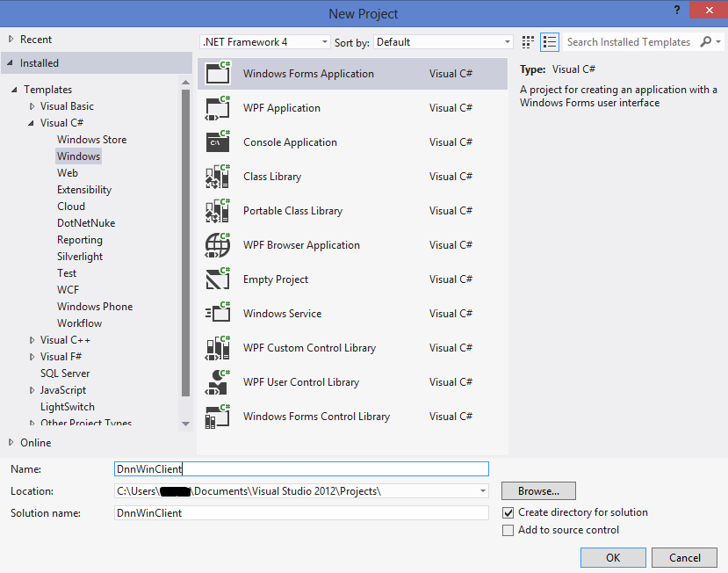Select the LightSwitch template category
Viewport: 728px width, 573px height.
pyautogui.click(x=68, y=407)
